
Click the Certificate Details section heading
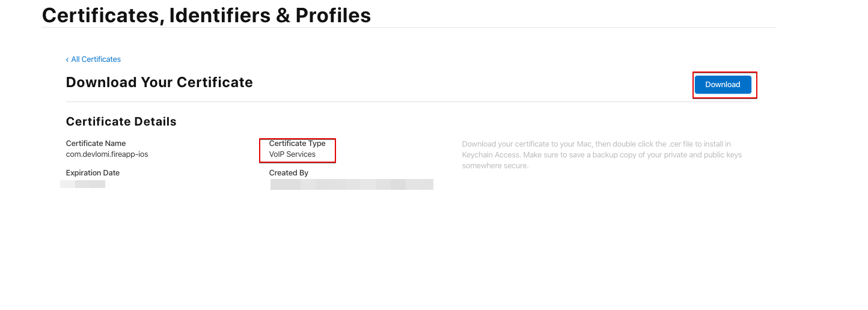click(x=121, y=122)
